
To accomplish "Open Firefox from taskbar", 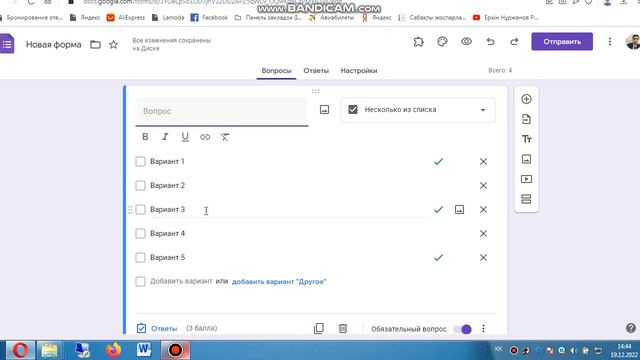I will coord(113,350).
